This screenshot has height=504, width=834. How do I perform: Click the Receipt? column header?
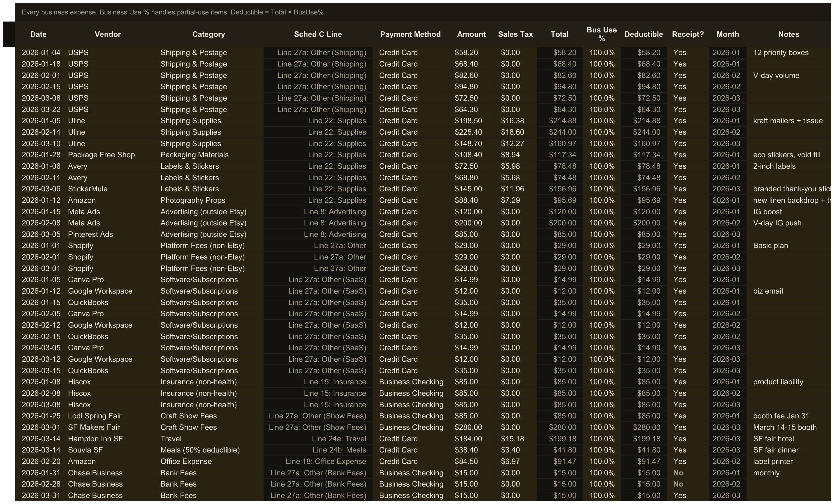688,34
